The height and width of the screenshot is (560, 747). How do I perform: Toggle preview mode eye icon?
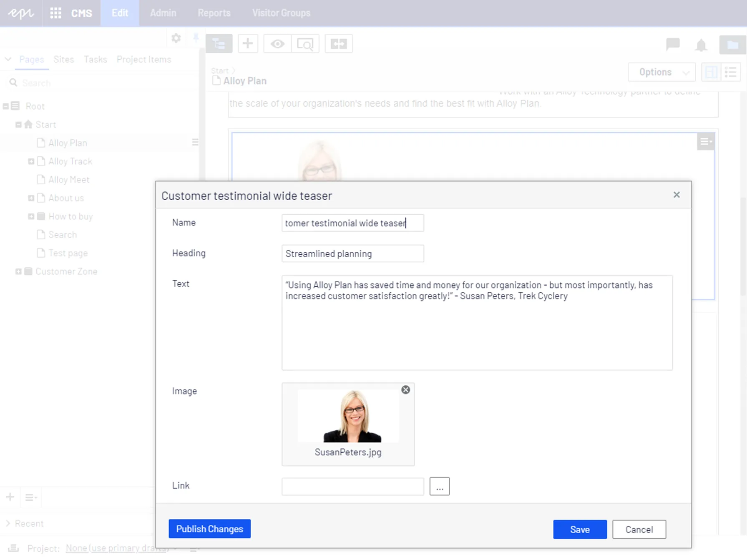(x=277, y=43)
